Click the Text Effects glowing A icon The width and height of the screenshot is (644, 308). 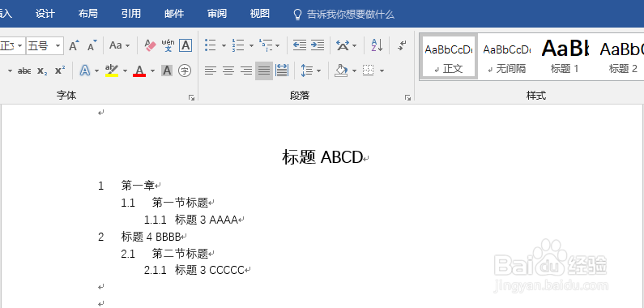84,71
